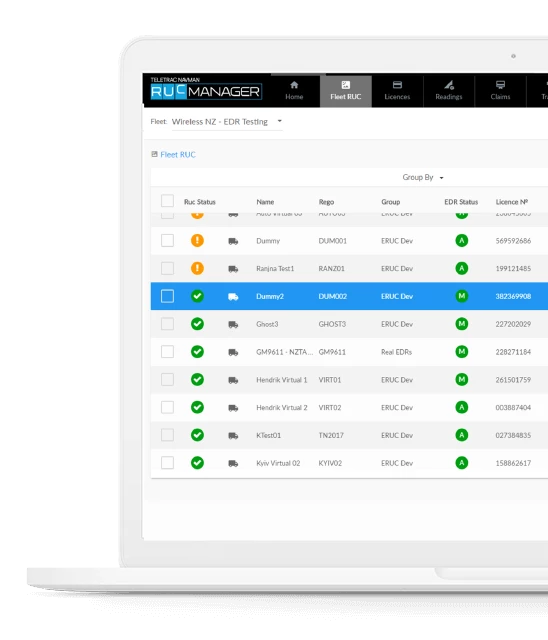Screen dimensions: 548x640
Task: Click rego RANZ01 cell
Action: (331, 269)
